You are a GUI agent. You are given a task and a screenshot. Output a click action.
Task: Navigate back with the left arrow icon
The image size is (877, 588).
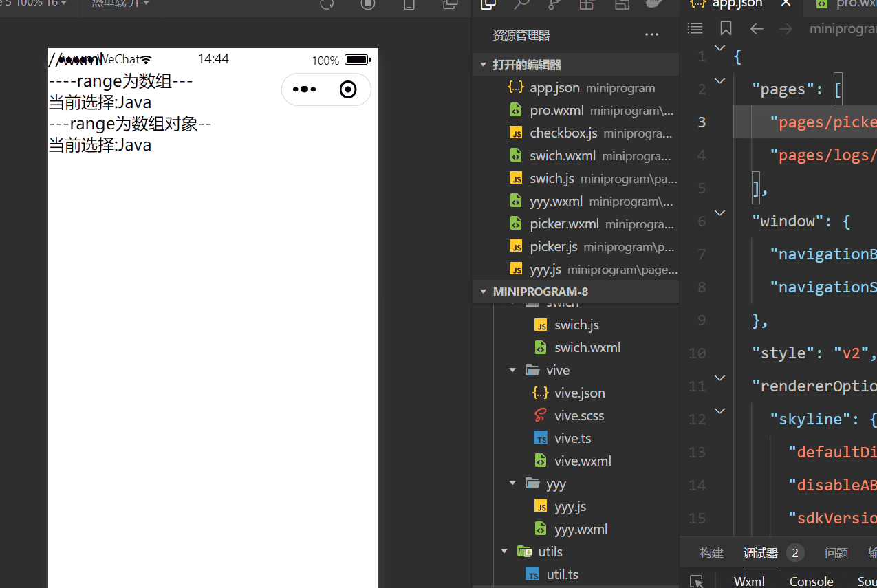[757, 28]
